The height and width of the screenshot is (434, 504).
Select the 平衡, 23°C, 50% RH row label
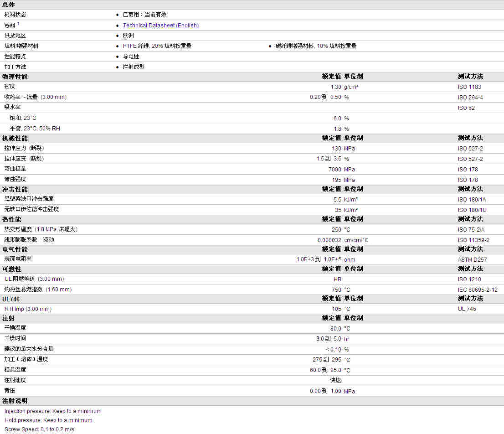35,129
